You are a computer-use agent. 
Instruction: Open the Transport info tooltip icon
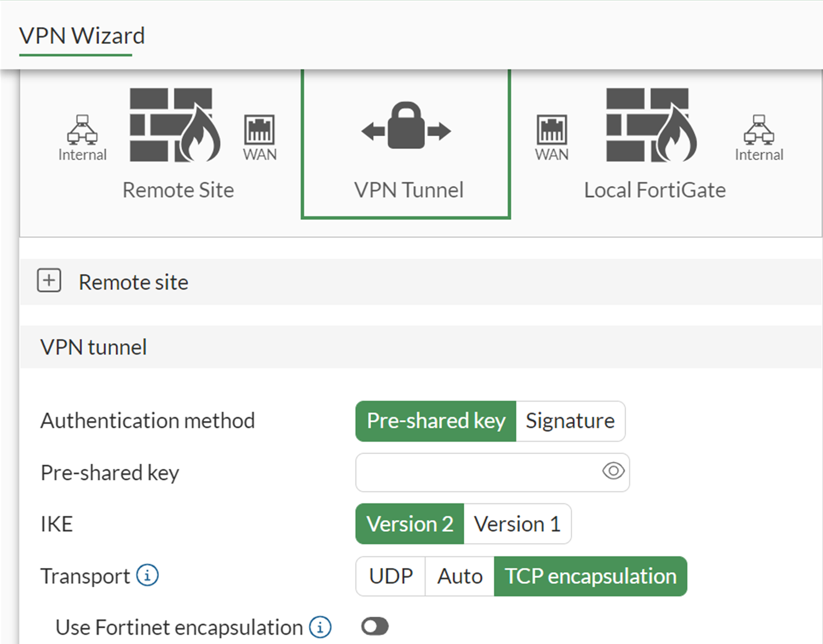[x=146, y=575]
